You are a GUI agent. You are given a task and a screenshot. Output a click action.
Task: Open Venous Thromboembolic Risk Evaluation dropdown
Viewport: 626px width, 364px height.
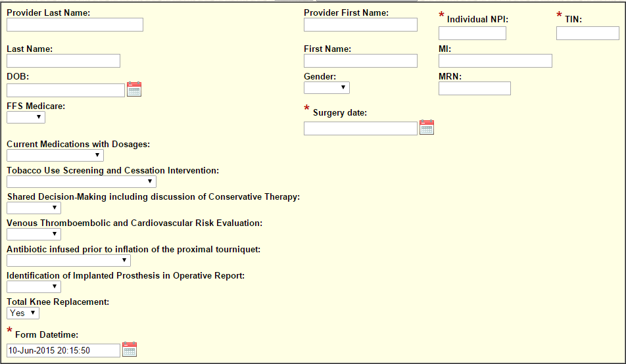point(34,235)
